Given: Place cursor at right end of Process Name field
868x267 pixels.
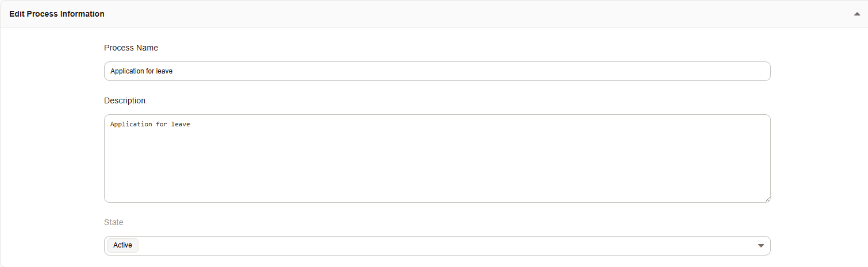Looking at the screenshot, I should 759,71.
